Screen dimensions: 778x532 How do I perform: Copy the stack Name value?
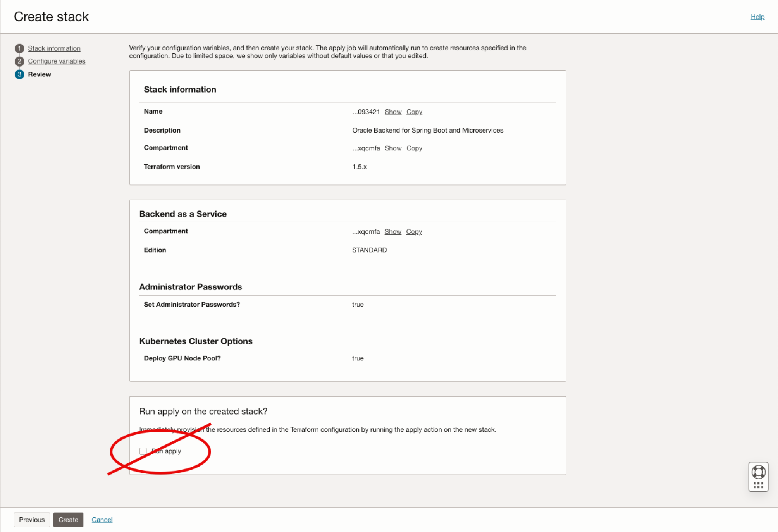414,111
